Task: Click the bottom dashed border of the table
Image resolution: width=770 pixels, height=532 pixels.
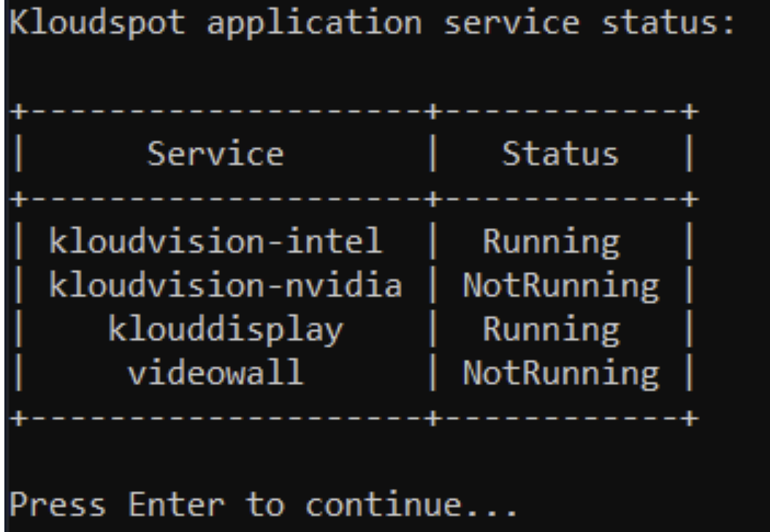Action: [x=354, y=419]
